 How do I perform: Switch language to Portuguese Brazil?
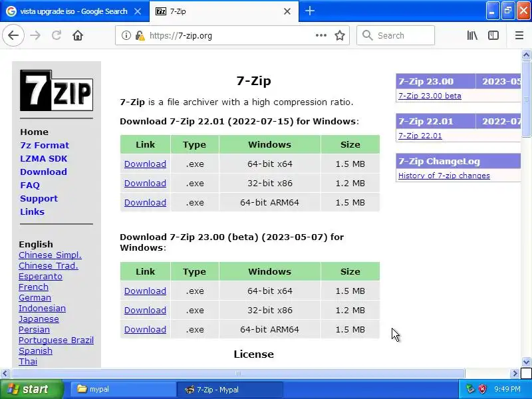pyautogui.click(x=56, y=340)
